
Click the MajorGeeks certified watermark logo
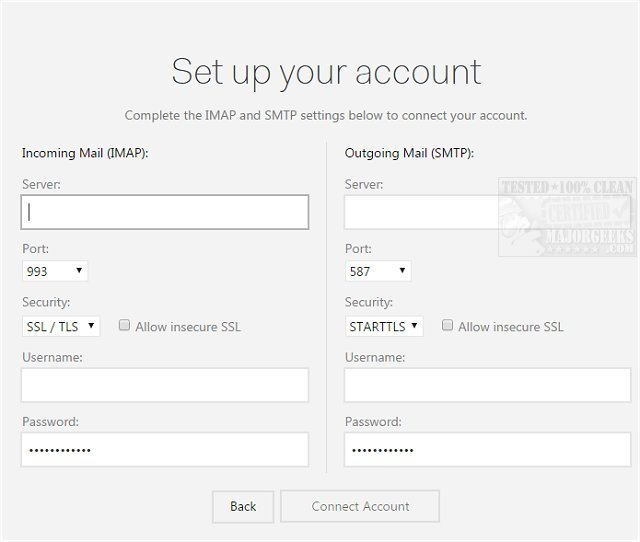pos(566,218)
